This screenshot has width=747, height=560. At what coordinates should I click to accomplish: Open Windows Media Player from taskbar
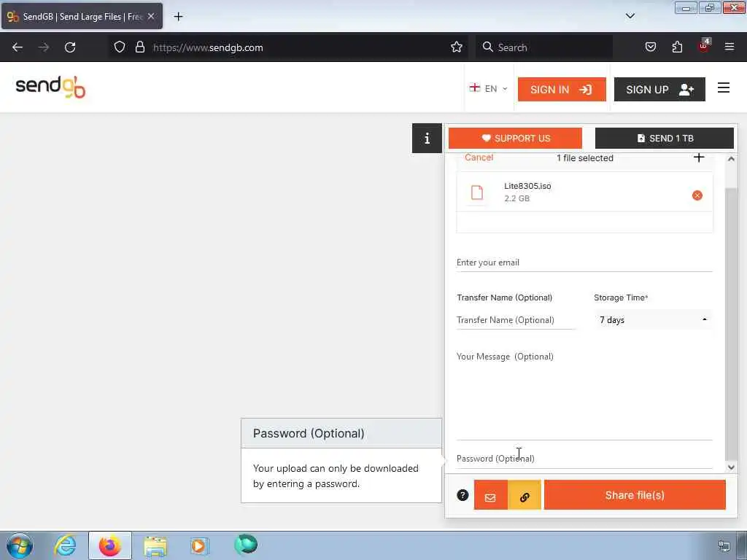click(199, 545)
